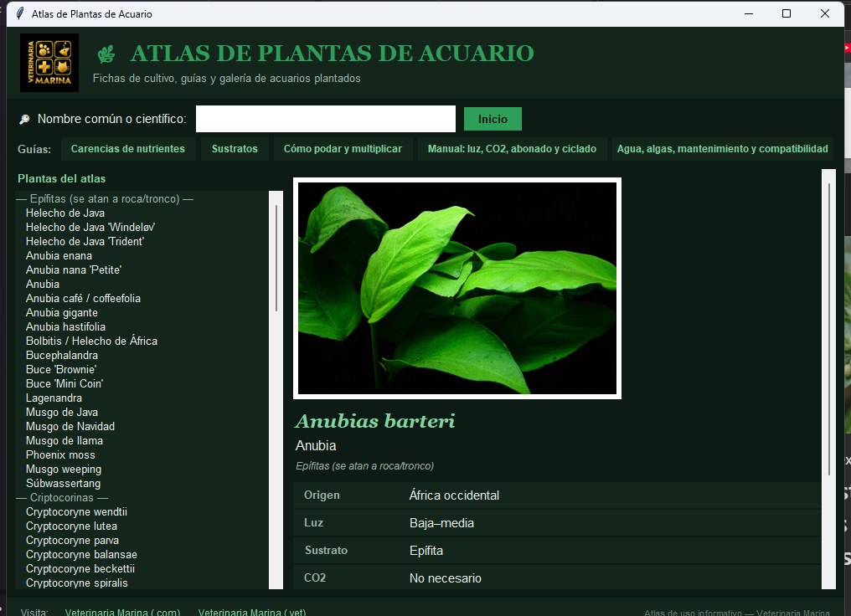Select Bucephalandra entry
This screenshot has height=616, width=851.
62,355
